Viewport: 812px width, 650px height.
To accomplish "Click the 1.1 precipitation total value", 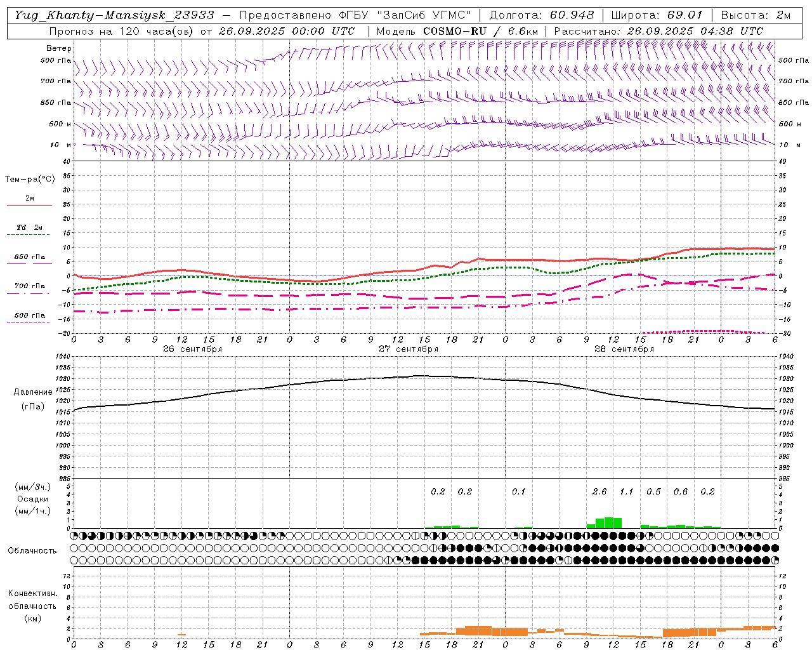I will click(627, 491).
